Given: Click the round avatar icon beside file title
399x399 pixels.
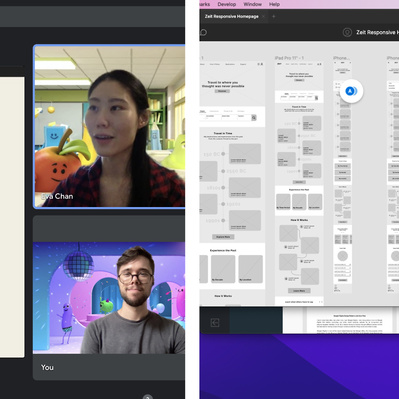Looking at the screenshot, I should coord(347,32).
